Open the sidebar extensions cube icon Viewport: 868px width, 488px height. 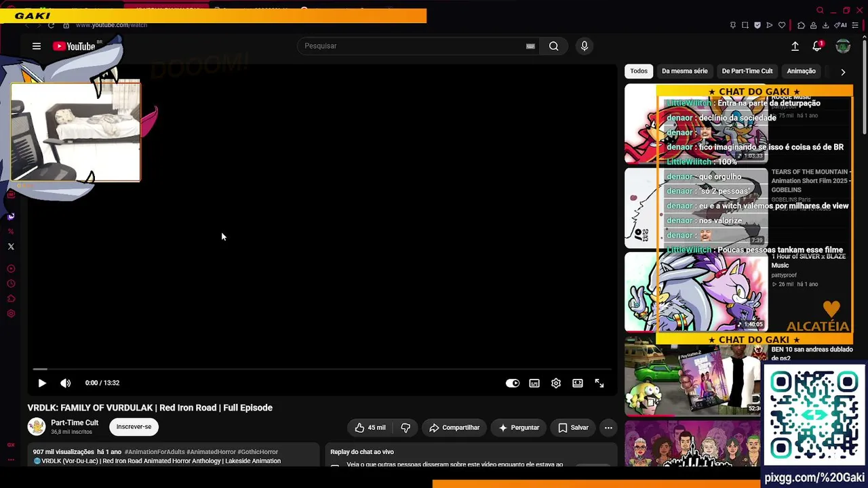click(x=11, y=299)
